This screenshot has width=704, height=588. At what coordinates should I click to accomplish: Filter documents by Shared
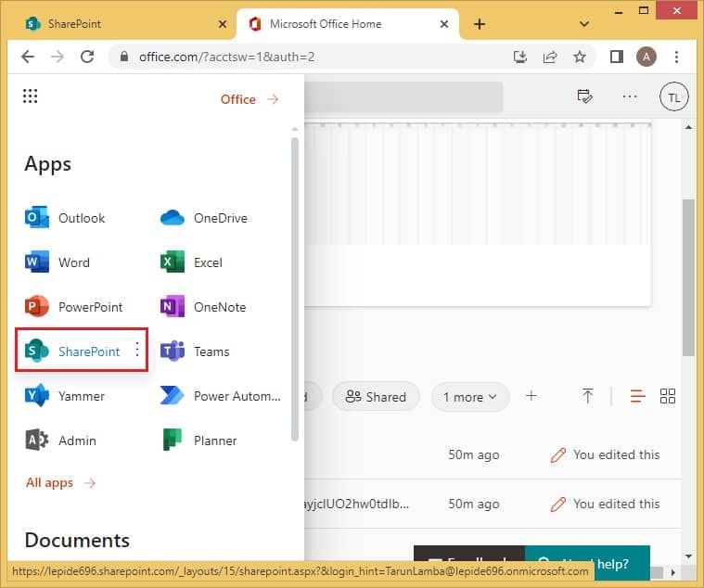[376, 397]
